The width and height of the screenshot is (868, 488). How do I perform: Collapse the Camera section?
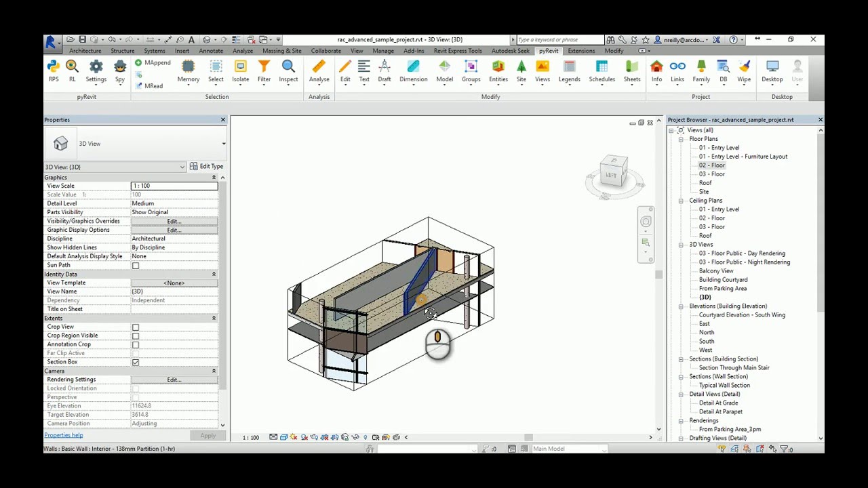(214, 371)
